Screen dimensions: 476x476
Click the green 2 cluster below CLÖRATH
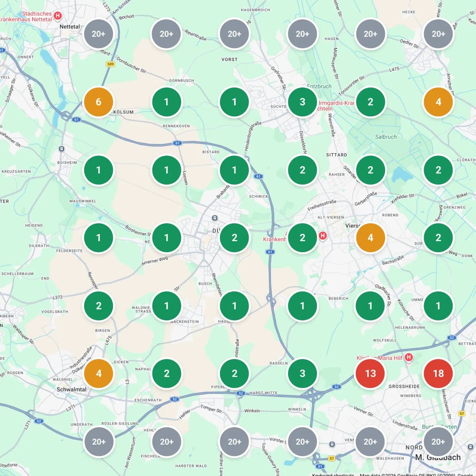(x=438, y=170)
